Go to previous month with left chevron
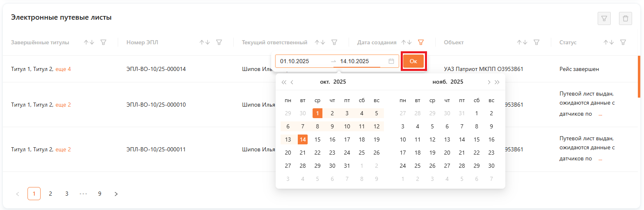This screenshot has width=644, height=210. coord(292,82)
